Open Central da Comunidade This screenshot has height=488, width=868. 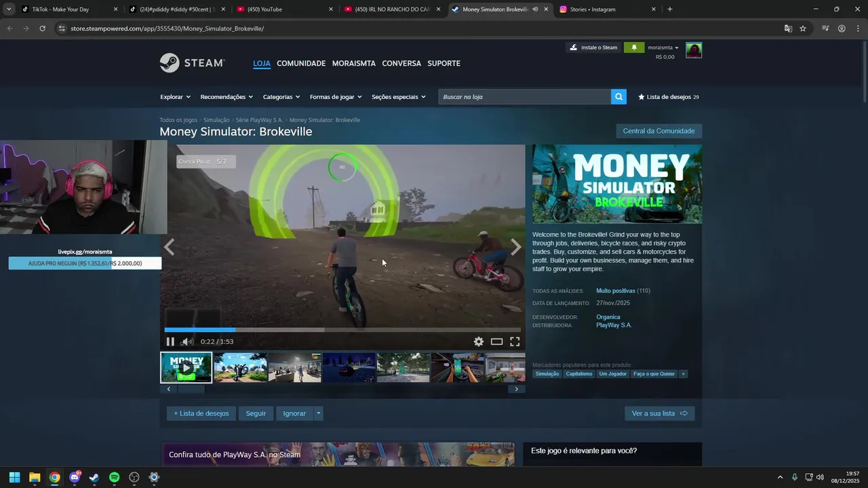(x=658, y=131)
